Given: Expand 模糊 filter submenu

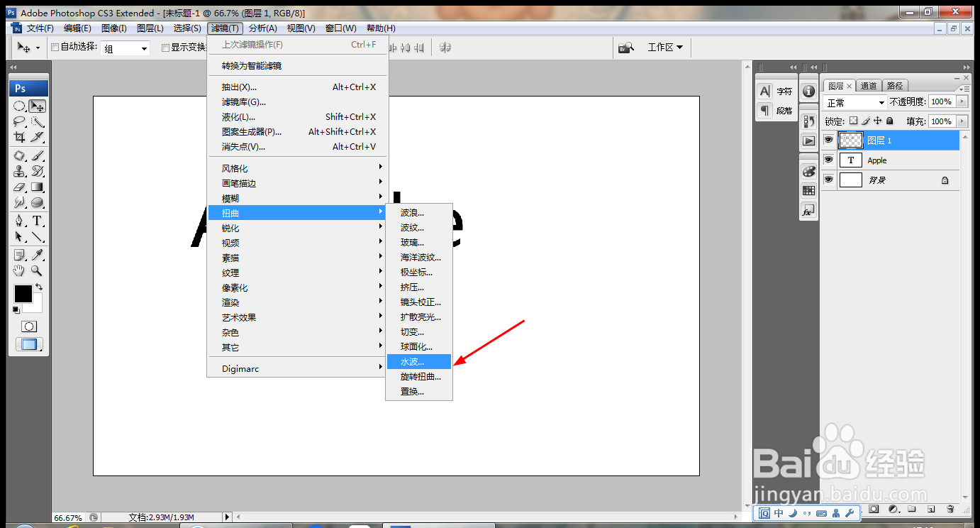Looking at the screenshot, I should (298, 198).
